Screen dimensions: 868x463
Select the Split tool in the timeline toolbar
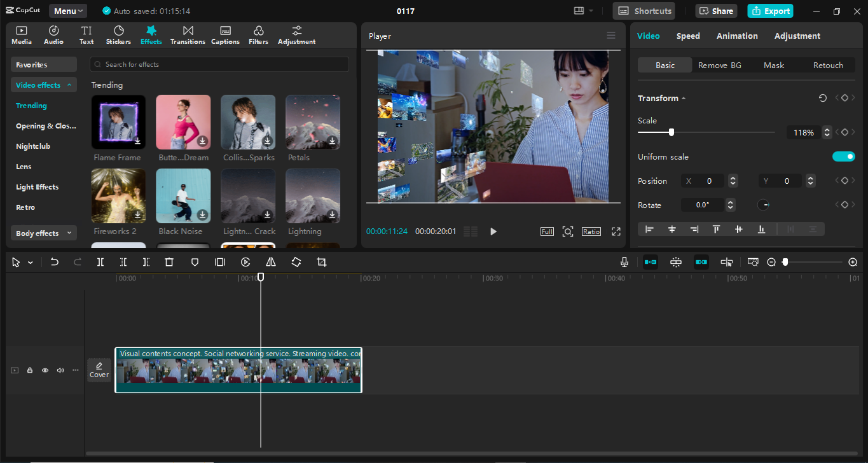click(100, 261)
